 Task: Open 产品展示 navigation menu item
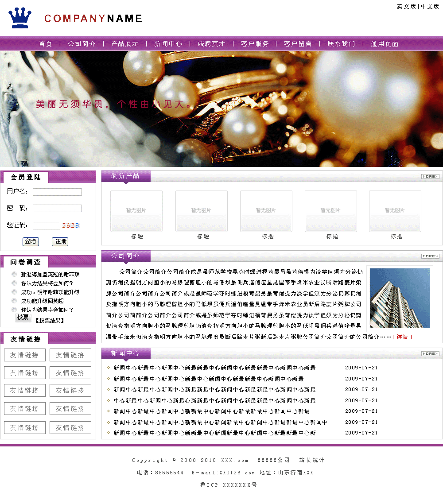(x=125, y=44)
